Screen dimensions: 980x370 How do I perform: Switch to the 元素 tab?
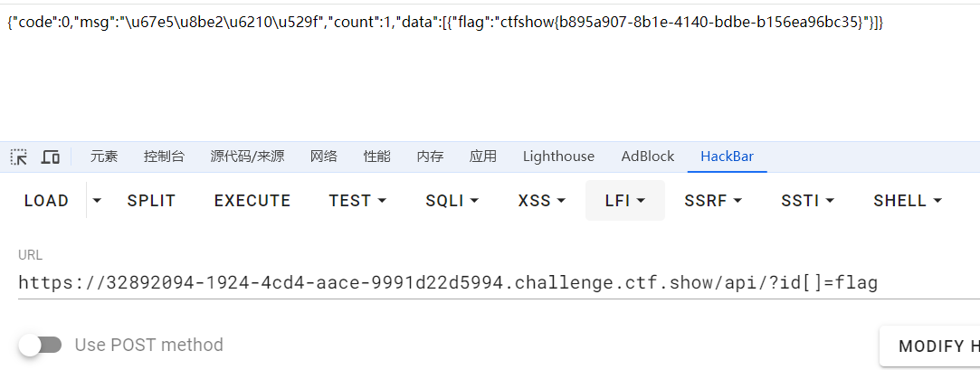104,157
